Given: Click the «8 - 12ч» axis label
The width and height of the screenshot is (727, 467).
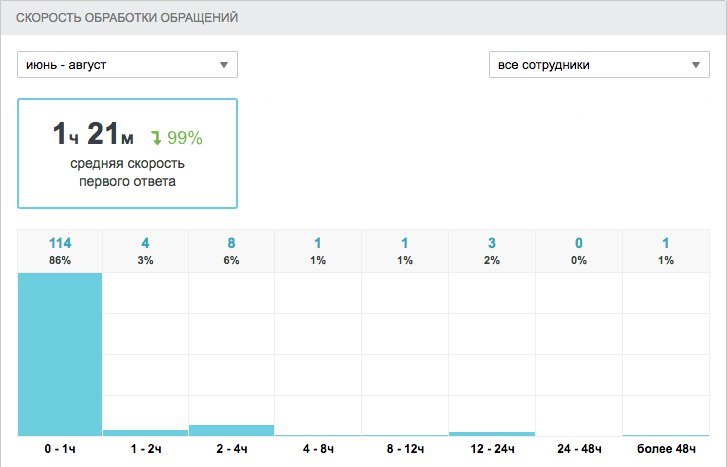Looking at the screenshot, I should click(405, 452).
